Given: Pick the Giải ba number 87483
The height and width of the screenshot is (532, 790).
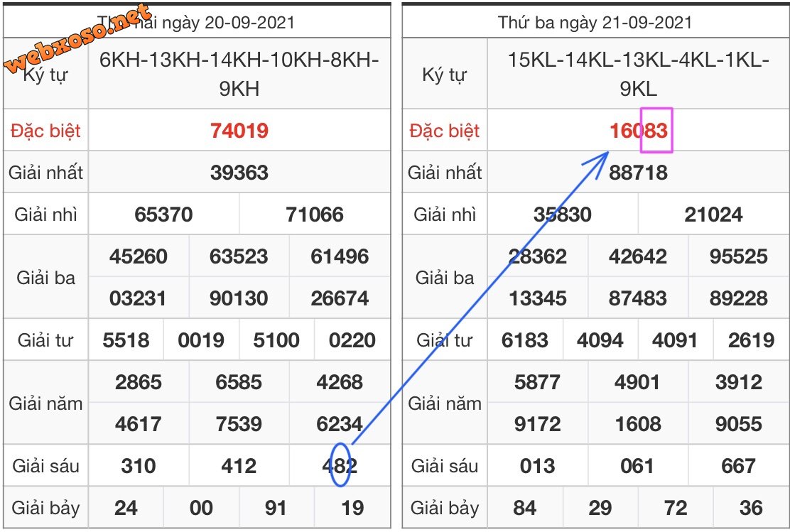Looking at the screenshot, I should (x=638, y=298).
